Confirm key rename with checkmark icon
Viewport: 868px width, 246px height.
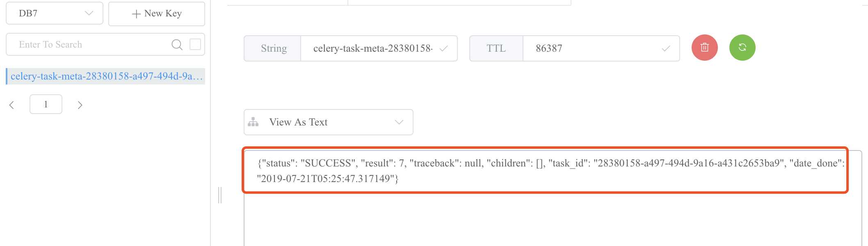tap(443, 48)
